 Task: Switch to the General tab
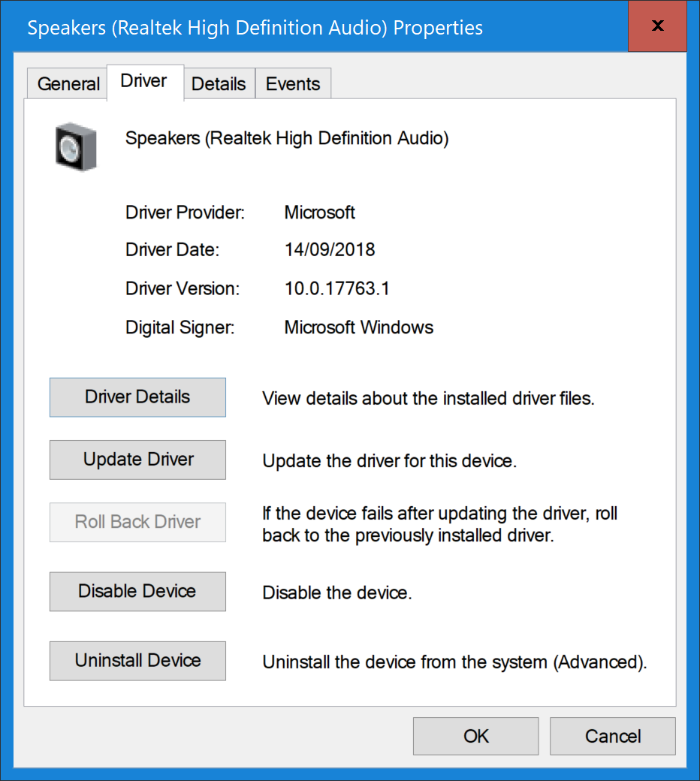(68, 83)
